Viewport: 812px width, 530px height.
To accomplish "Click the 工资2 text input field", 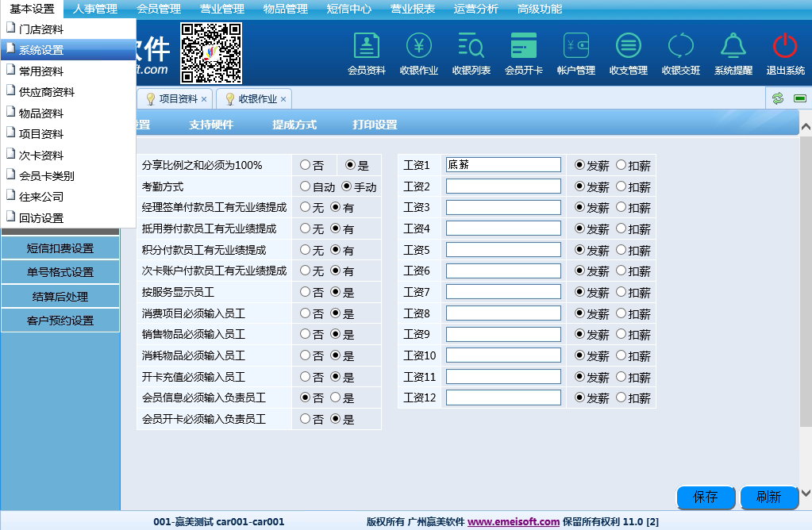I will coord(503,186).
